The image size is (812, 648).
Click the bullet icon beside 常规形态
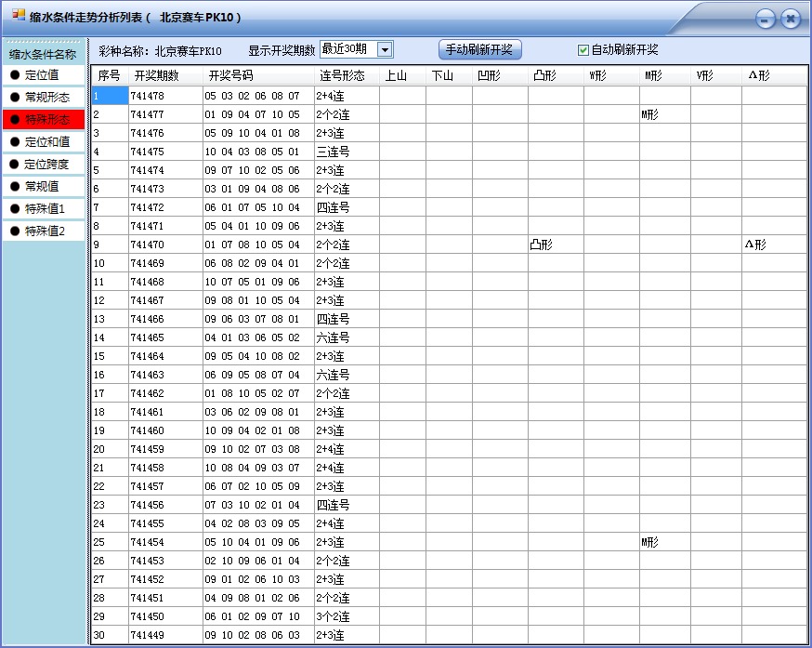[x=15, y=96]
